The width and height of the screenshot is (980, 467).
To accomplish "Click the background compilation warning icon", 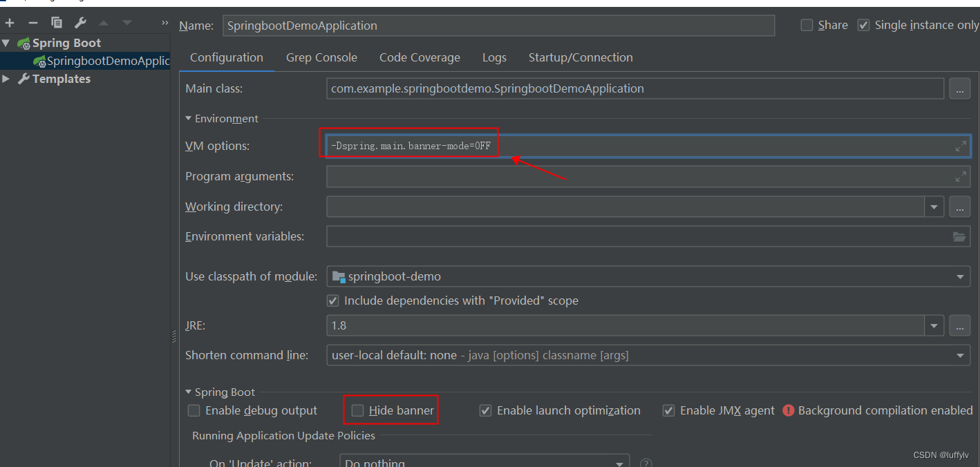I will tap(789, 410).
